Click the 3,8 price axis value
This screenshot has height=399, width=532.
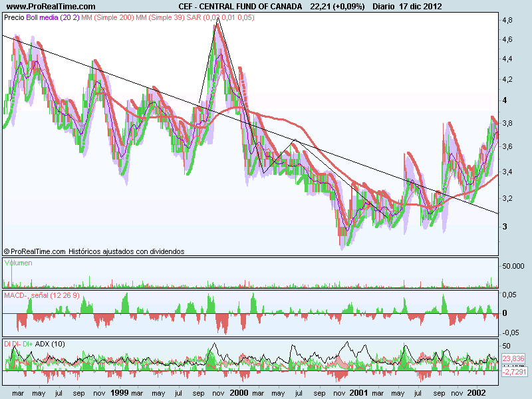point(507,123)
